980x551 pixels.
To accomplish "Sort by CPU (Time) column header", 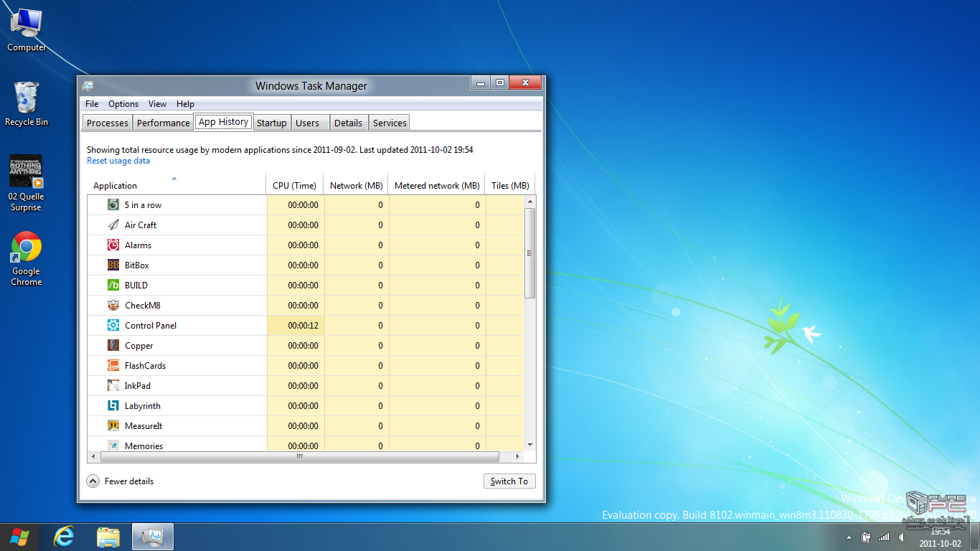I will pos(294,184).
